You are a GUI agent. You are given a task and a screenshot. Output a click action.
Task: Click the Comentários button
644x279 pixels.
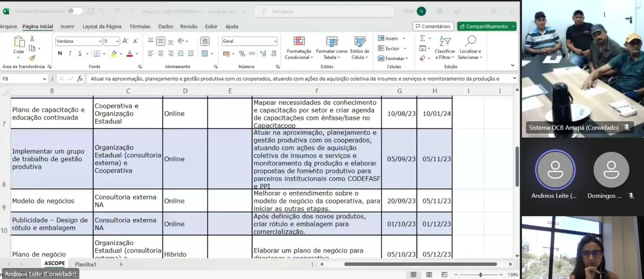coord(433,26)
